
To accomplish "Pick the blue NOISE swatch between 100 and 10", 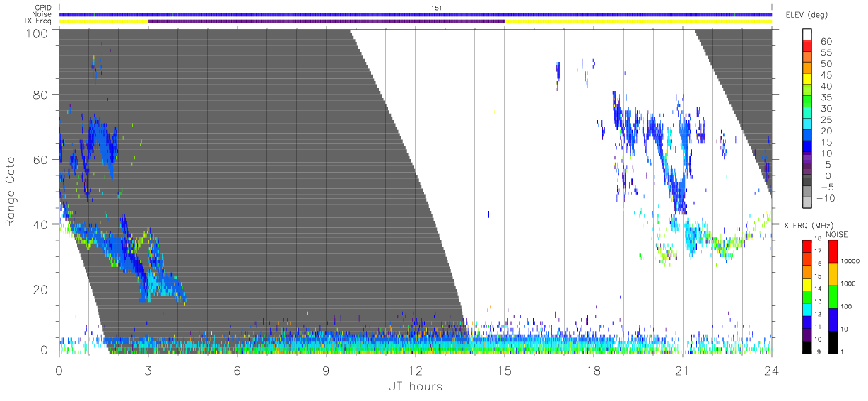I will click(x=833, y=320).
